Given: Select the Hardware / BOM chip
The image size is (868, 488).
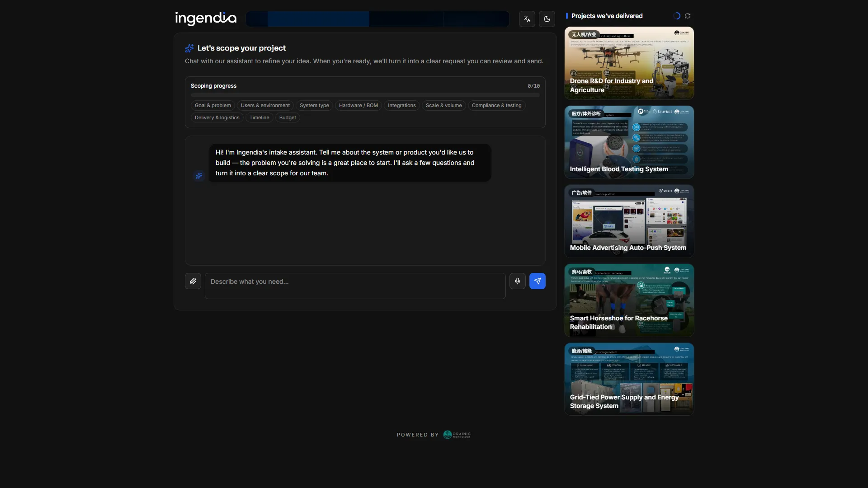Looking at the screenshot, I should click(x=359, y=105).
